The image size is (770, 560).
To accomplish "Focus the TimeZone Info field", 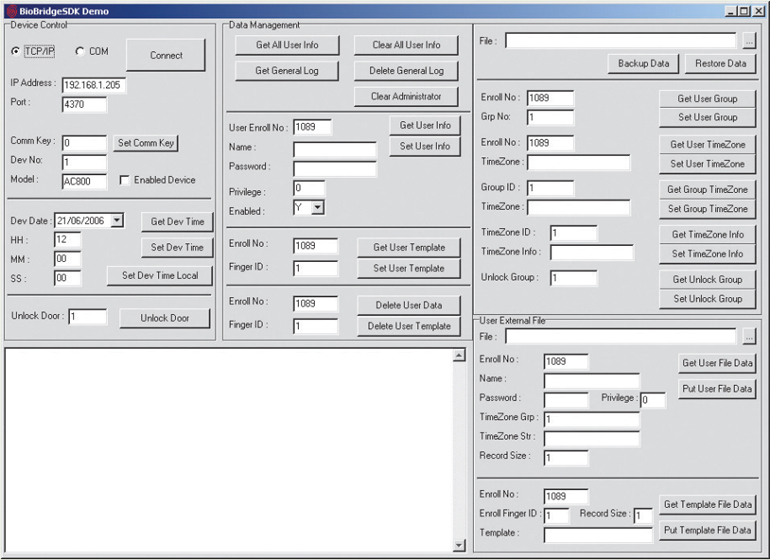I will pyautogui.click(x=592, y=252).
